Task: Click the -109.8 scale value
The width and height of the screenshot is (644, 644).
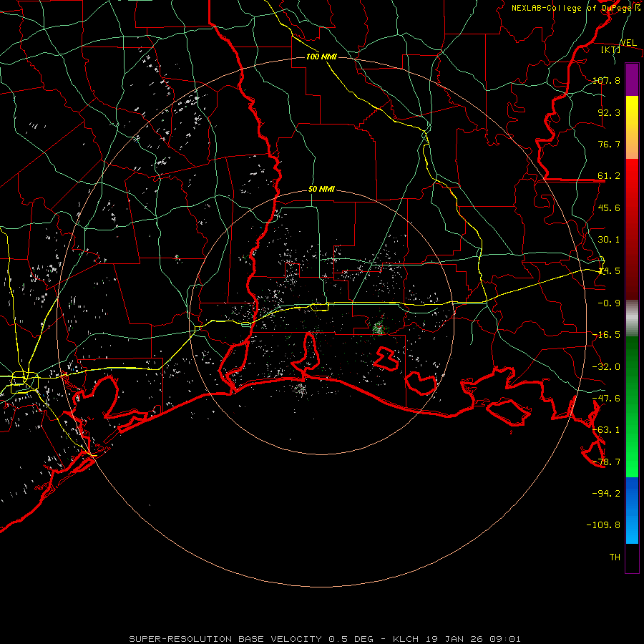Action: (x=603, y=525)
